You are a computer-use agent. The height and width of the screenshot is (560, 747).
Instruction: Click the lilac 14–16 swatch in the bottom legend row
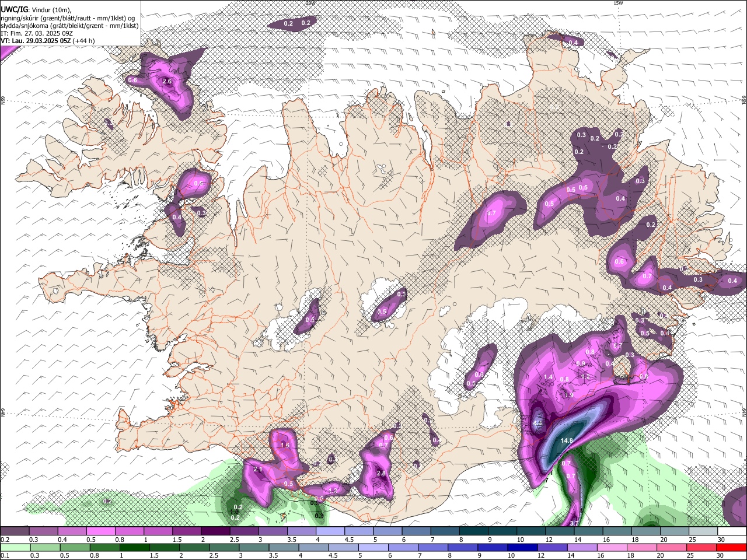tap(583, 547)
